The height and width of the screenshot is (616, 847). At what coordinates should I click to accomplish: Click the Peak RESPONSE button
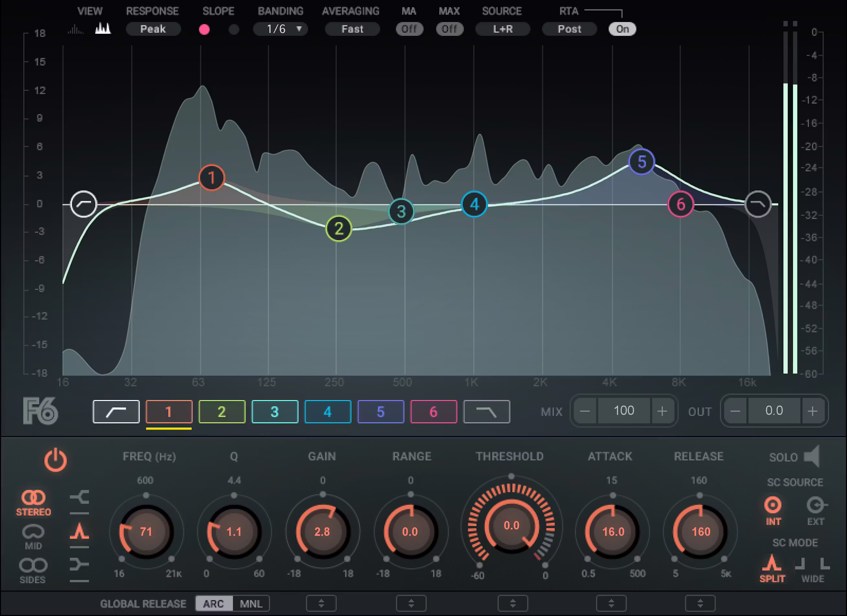(153, 29)
